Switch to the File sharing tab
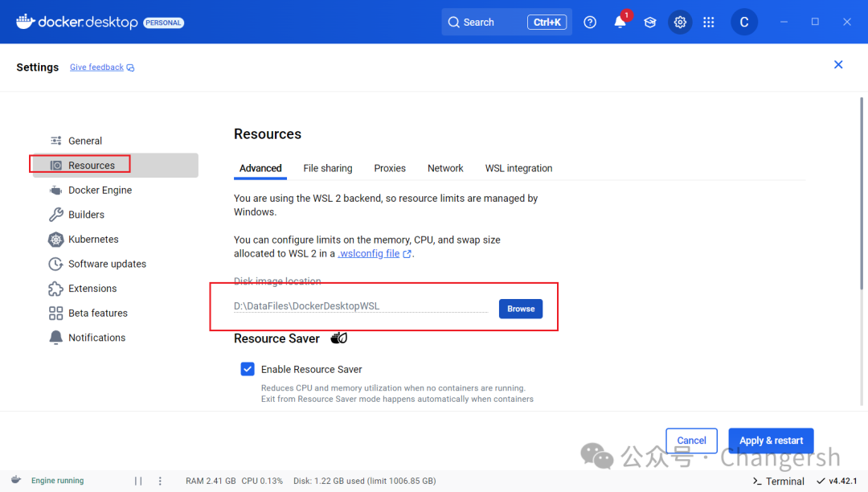The image size is (868, 492). tap(327, 168)
